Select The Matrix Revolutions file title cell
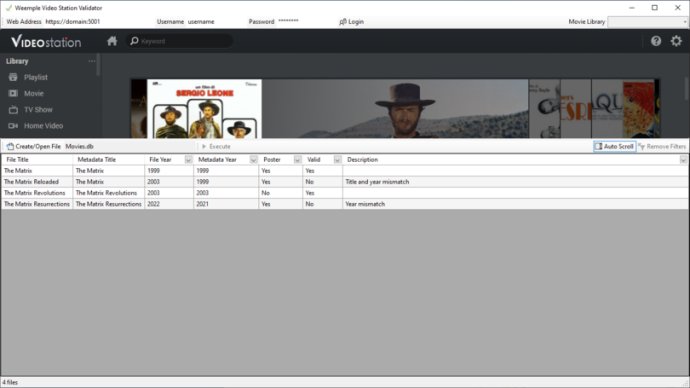Screen dimensions: 690x388 tap(37, 193)
